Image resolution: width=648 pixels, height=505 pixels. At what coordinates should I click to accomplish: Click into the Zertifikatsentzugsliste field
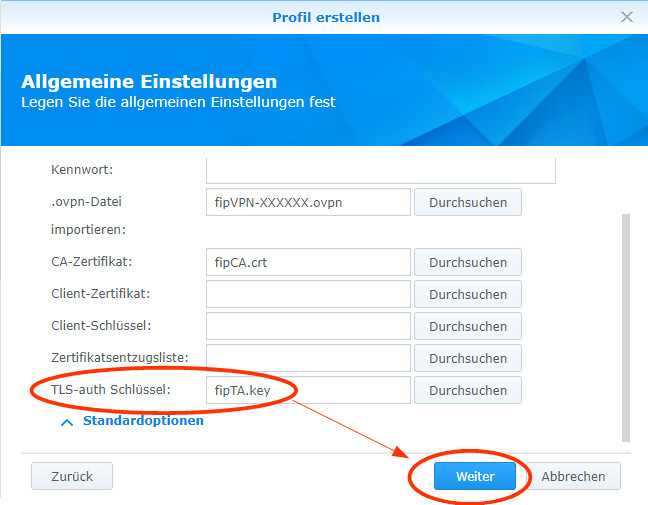tap(308, 358)
